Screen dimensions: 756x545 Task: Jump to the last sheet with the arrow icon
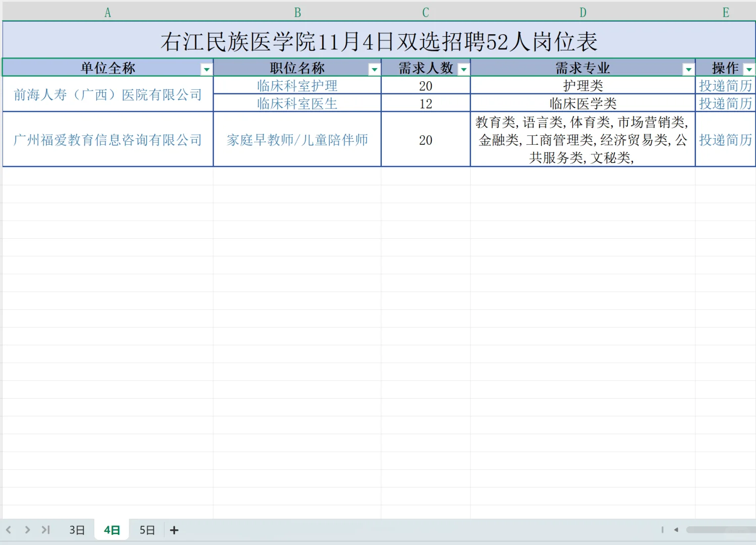pos(45,530)
